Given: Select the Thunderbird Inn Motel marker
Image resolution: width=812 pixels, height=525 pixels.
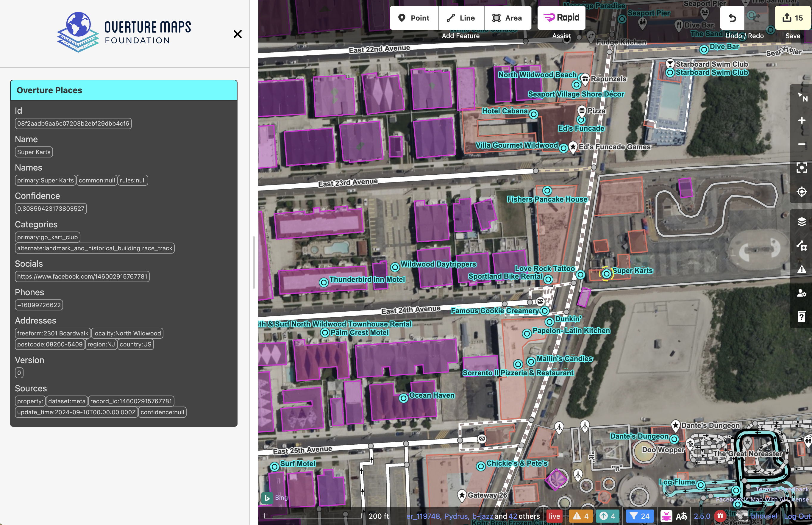Looking at the screenshot, I should click(x=324, y=282).
